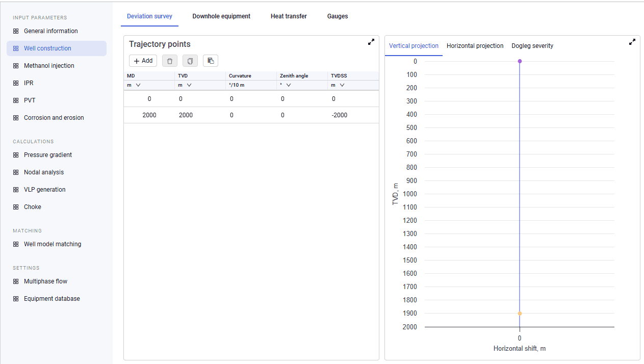Select the TVD cell containing 2000
Image resolution: width=644 pixels, height=364 pixels.
coord(200,115)
